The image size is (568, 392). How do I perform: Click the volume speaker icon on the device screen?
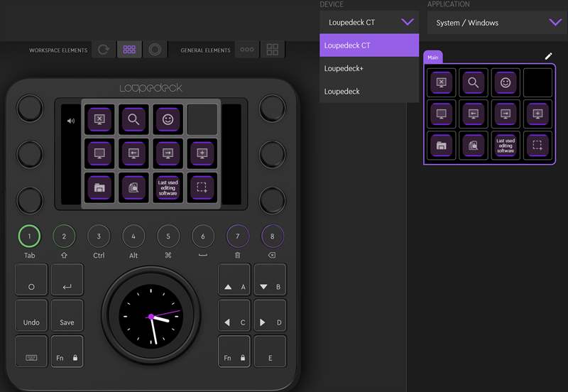(x=71, y=121)
